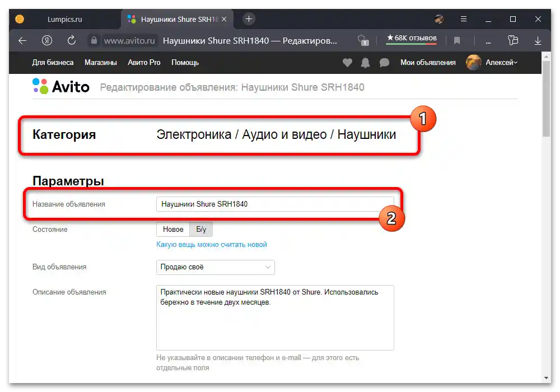Image resolution: width=560 pixels, height=392 pixels.
Task: Open the Yandex home icon in the address bar
Action: pyautogui.click(x=47, y=41)
